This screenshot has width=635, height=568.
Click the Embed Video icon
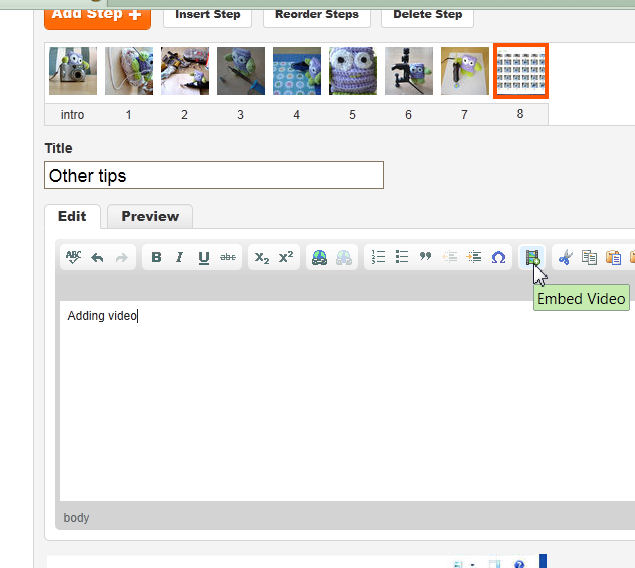click(x=532, y=257)
